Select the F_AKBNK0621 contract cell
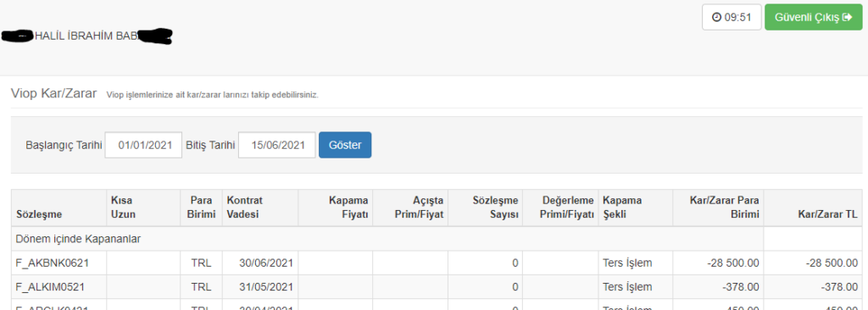The width and height of the screenshot is (868, 310). 58,263
